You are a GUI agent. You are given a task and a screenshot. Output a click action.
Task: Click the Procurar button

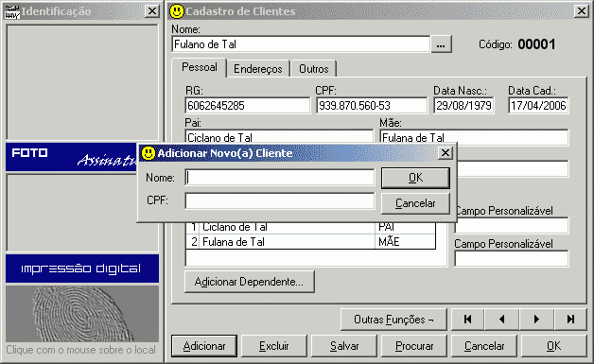point(414,346)
